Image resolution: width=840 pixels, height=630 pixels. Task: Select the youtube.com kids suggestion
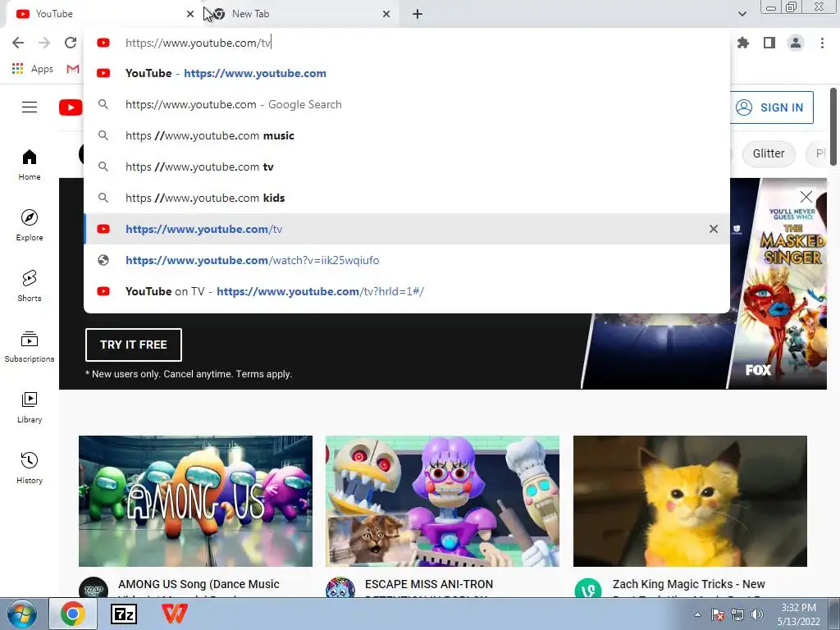407,198
